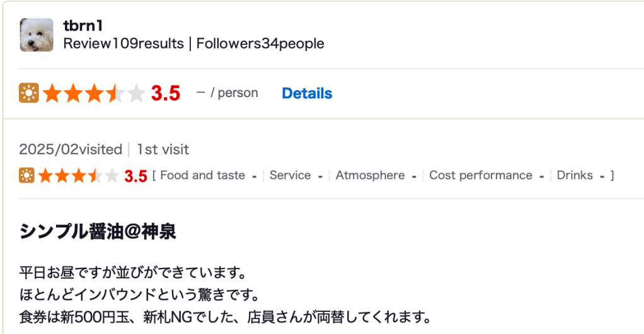Select the Drinks rating label

click(575, 175)
